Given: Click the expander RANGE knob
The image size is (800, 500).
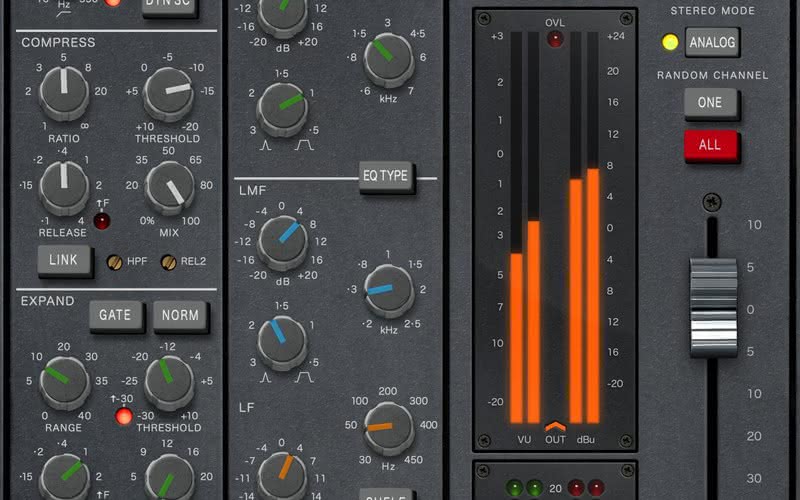Looking at the screenshot, I should (64, 383).
